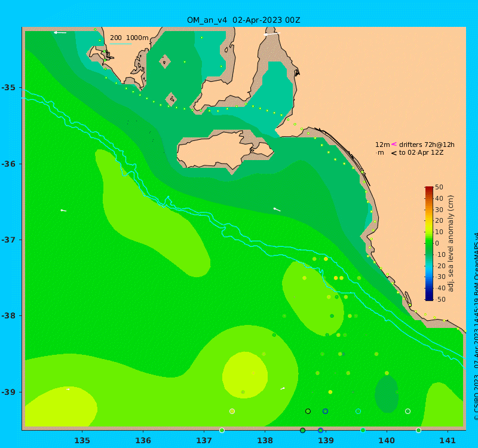Click the black circle marker on the bottom axis
Viewport: 478px width, 448px height.
point(302,430)
